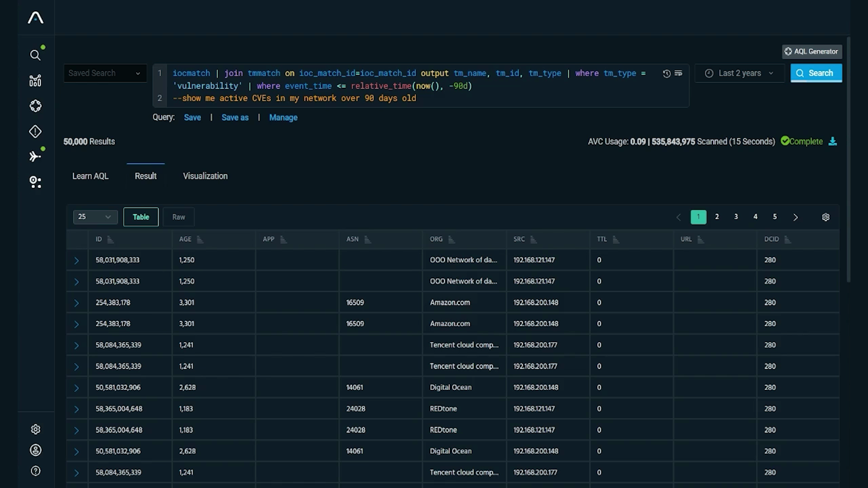The width and height of the screenshot is (868, 488).
Task: Switch to the Visualization tab
Action: [x=205, y=176]
